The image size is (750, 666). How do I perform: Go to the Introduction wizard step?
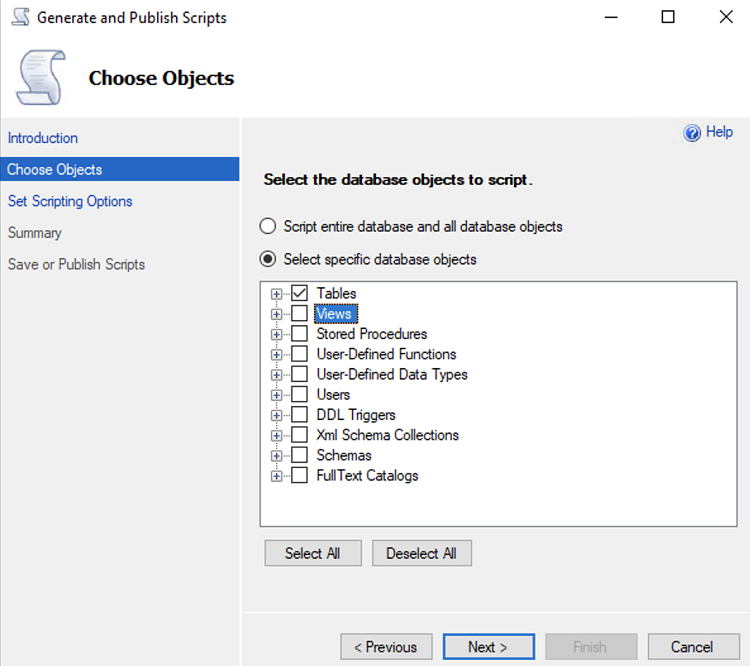click(x=43, y=138)
